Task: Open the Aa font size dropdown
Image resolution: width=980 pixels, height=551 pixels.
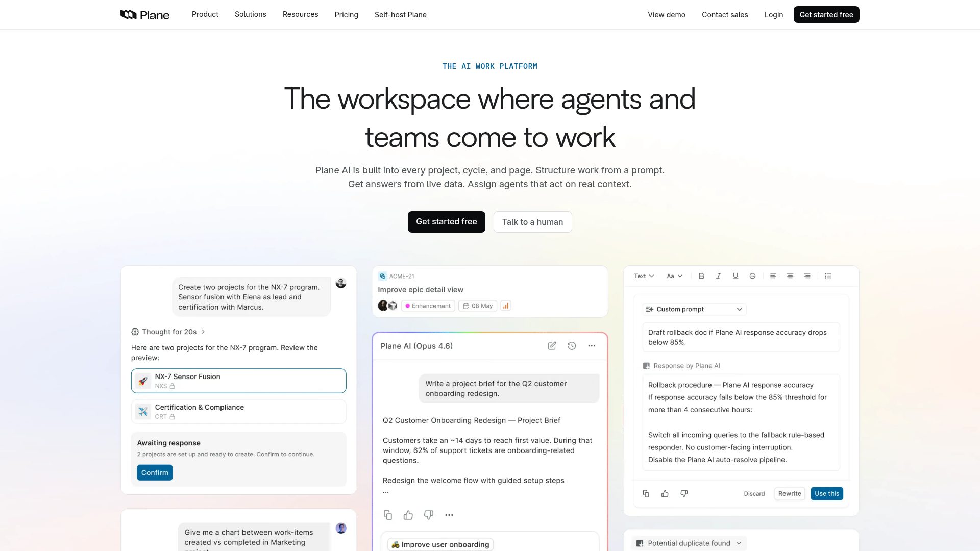Action: pos(674,276)
